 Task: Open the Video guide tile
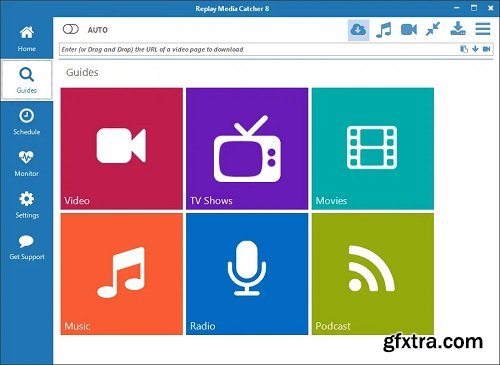(122, 149)
